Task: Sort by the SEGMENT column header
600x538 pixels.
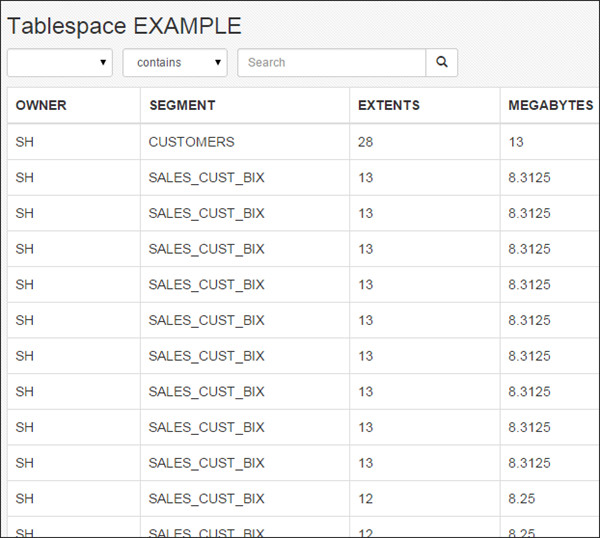Action: click(182, 105)
